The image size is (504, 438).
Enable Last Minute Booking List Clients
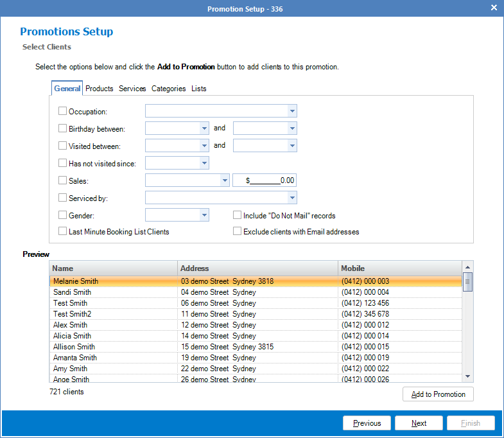(x=63, y=231)
